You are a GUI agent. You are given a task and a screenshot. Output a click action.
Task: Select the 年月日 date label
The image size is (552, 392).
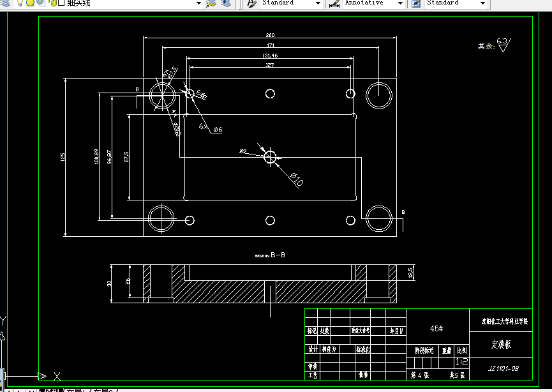click(396, 331)
